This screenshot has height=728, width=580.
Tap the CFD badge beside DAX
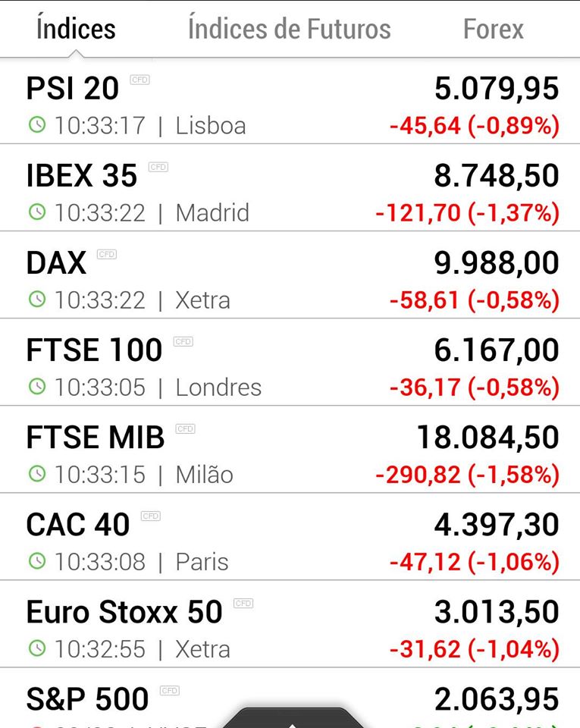point(107,255)
